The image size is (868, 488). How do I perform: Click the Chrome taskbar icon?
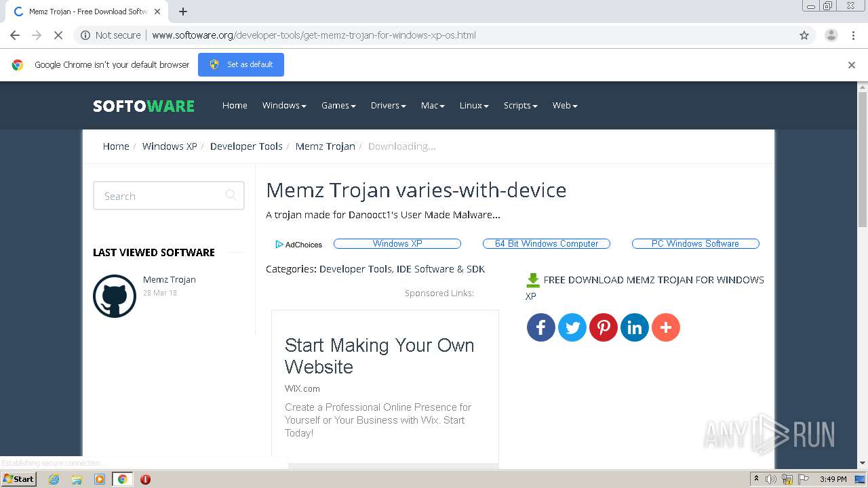(123, 479)
